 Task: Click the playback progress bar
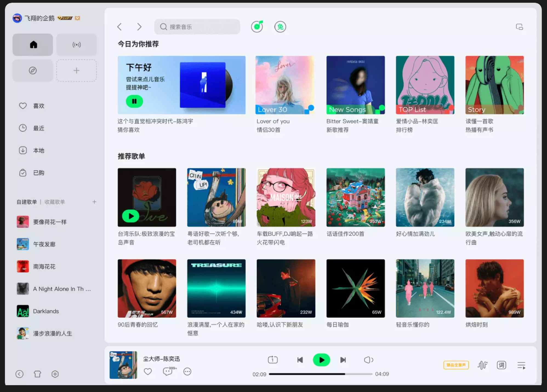[321, 374]
